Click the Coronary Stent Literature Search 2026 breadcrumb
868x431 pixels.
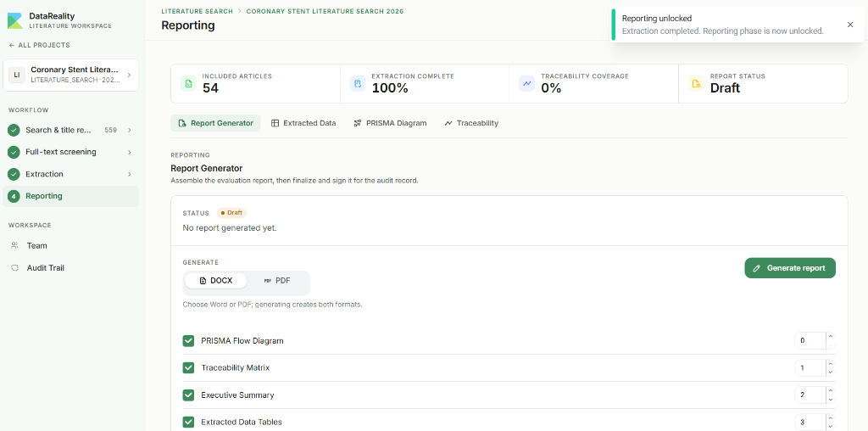click(325, 11)
